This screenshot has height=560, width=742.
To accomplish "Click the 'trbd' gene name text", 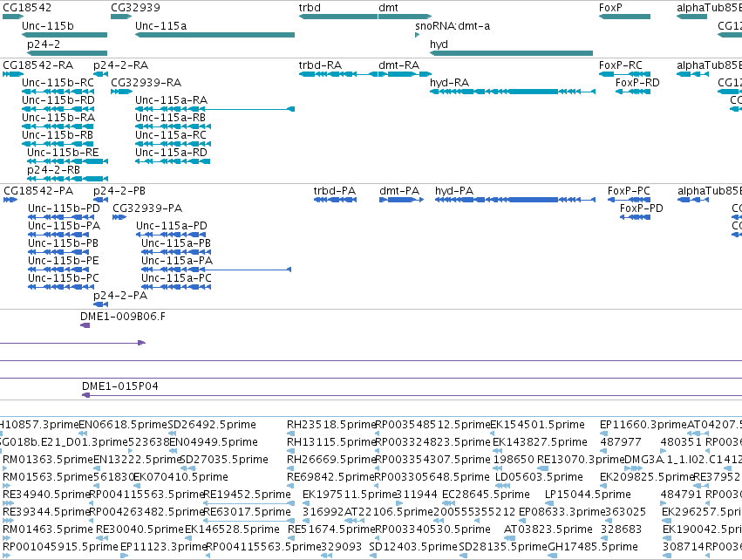I will point(310,8).
